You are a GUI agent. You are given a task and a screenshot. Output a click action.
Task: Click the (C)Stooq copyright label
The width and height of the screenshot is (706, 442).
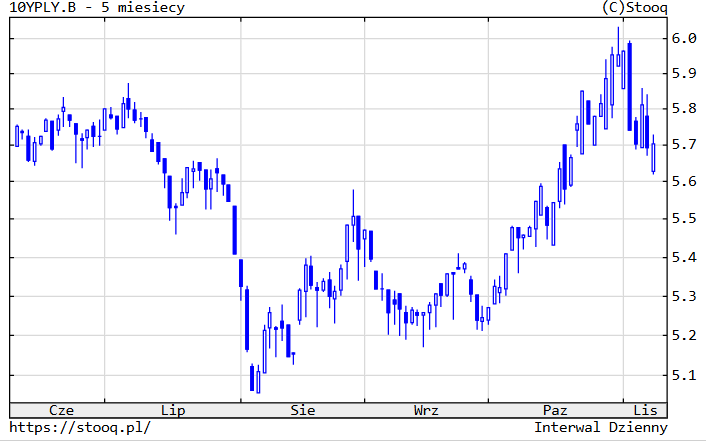636,8
